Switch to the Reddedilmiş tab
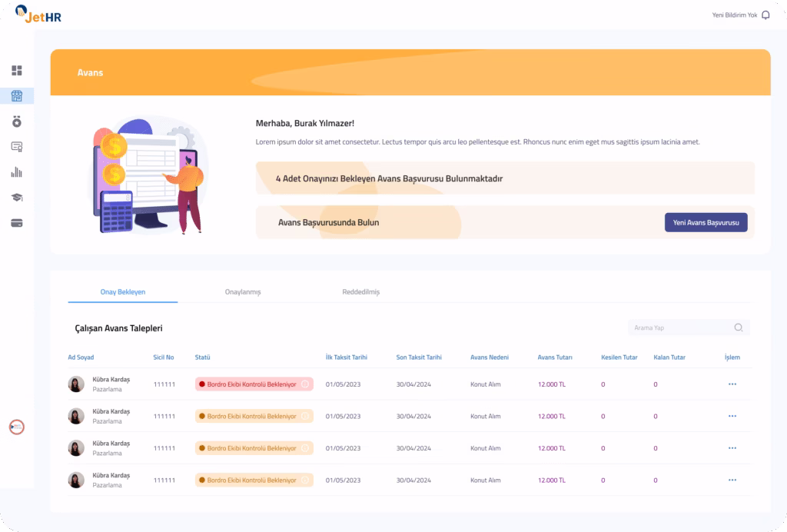Screen dimensions: 787x532 coord(361,291)
